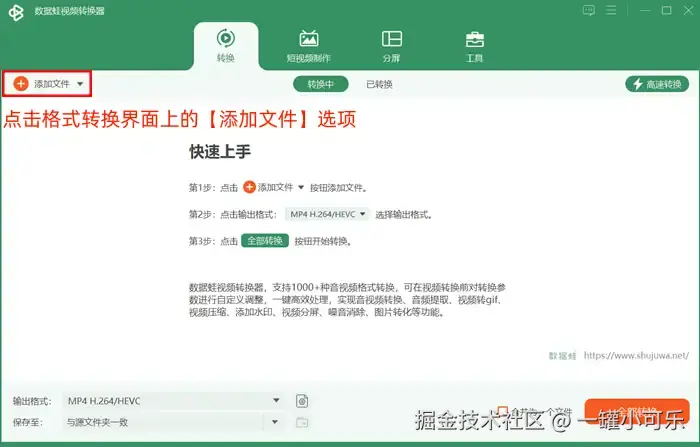Open the 输出格式 MP4 H.264/HEVC combo box

pyautogui.click(x=173, y=401)
